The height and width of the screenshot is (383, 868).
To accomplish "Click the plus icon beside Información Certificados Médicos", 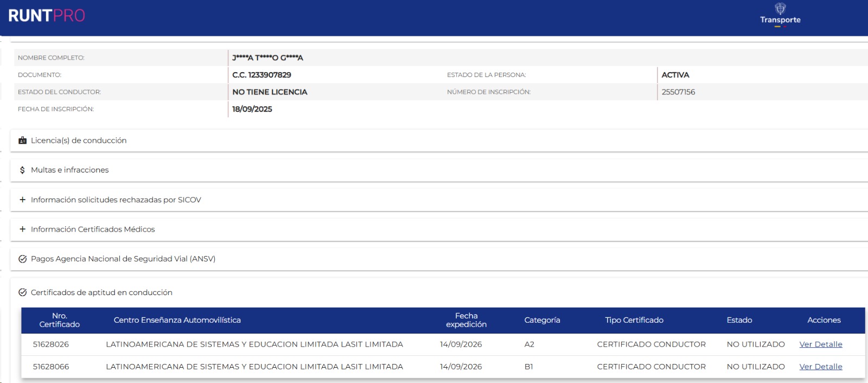I will 22,229.
